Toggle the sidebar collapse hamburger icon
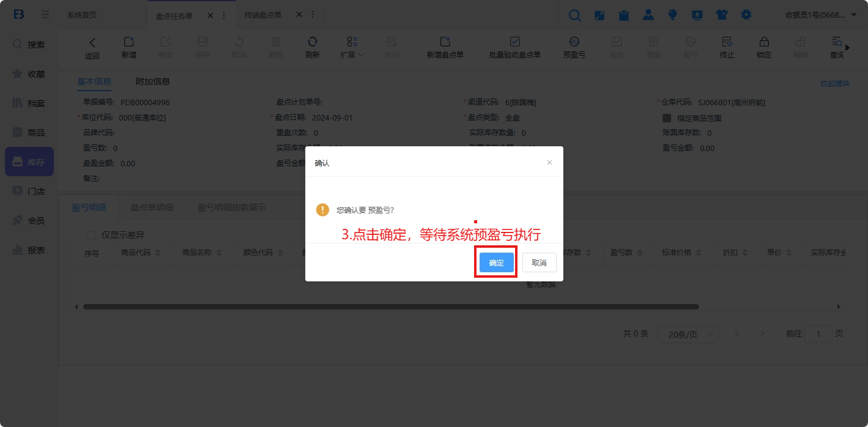 click(45, 14)
